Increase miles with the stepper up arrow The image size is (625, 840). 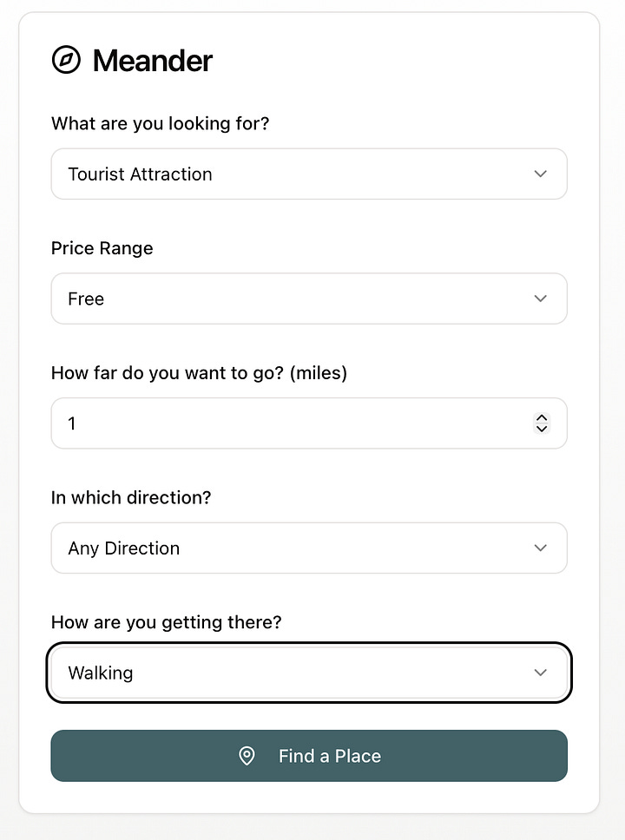tap(542, 418)
